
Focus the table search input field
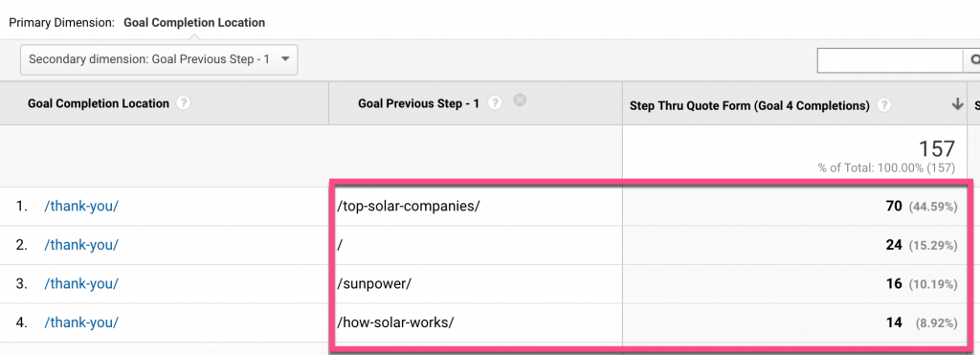pyautogui.click(x=890, y=60)
